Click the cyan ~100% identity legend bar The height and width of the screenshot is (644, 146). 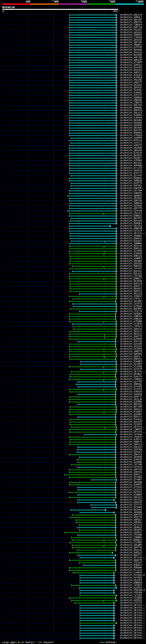tap(130, 4)
